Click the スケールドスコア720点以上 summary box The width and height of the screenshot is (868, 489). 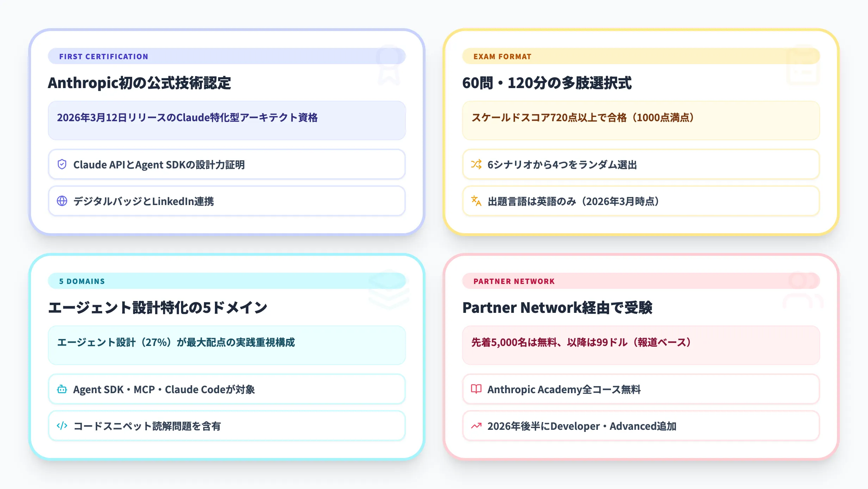(641, 120)
